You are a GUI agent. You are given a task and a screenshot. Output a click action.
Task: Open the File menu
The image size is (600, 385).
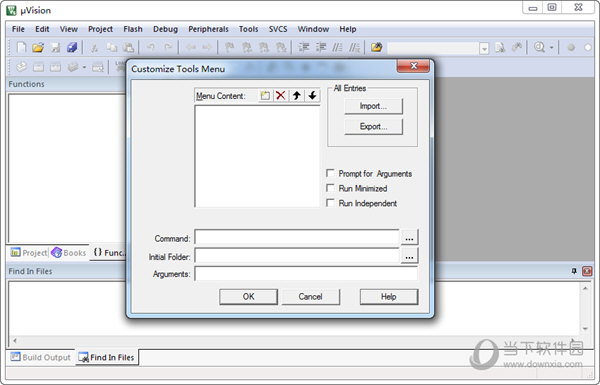[18, 29]
